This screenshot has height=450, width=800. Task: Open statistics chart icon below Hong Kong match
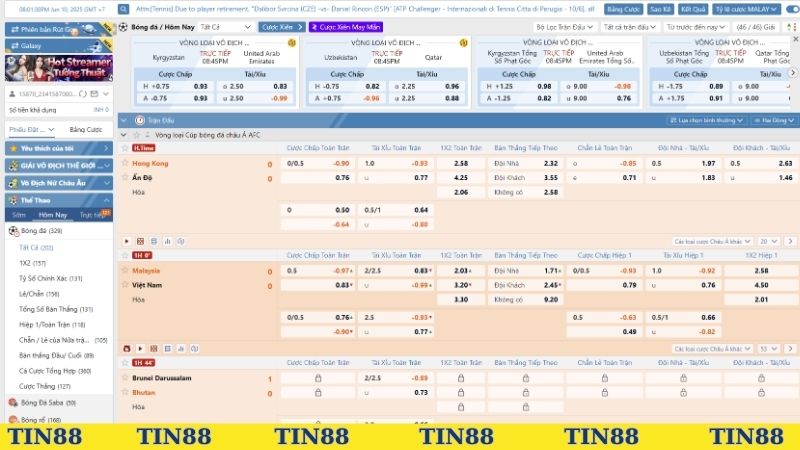click(x=167, y=241)
